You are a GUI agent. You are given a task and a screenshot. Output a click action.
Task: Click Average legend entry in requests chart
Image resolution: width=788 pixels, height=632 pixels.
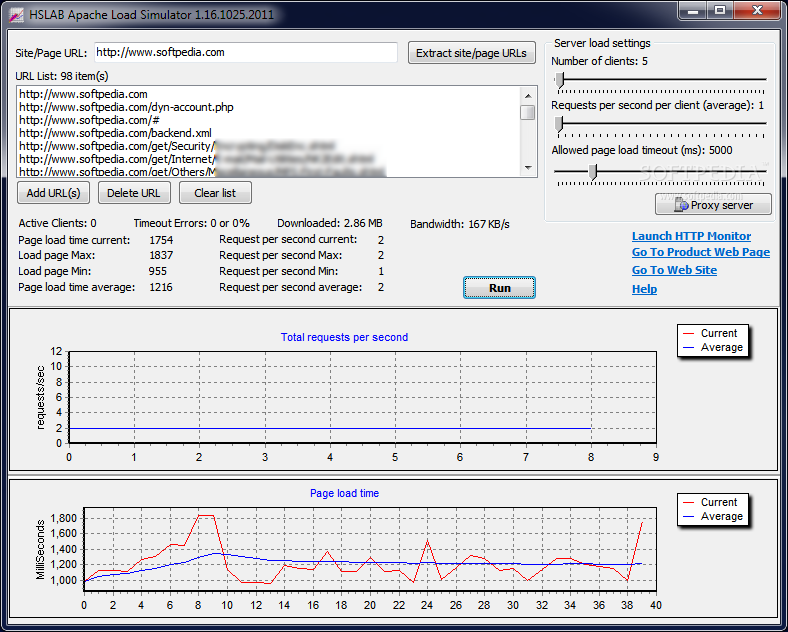[x=713, y=347]
